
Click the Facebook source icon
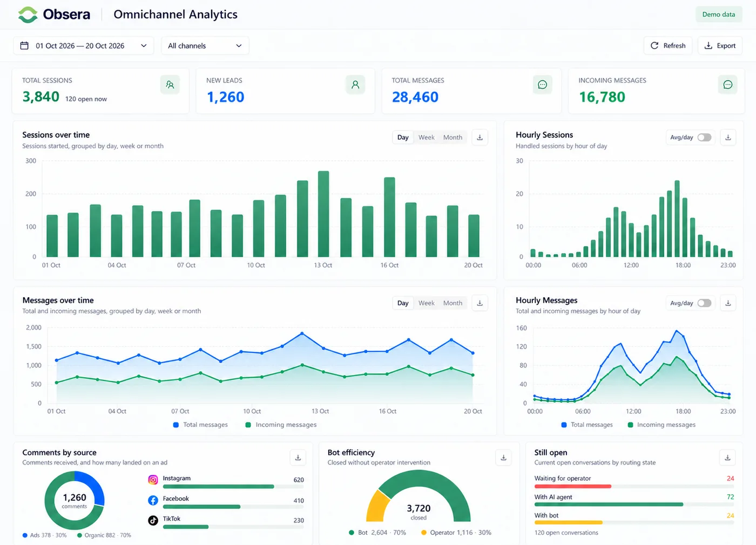(x=153, y=500)
